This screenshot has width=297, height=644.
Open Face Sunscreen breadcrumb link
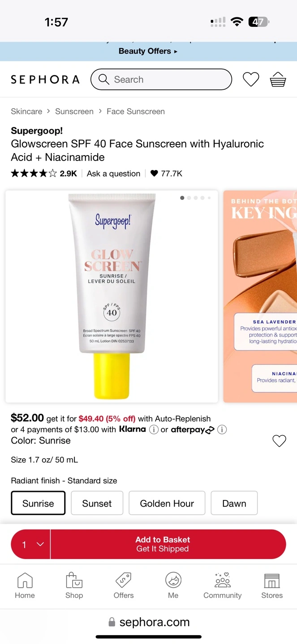(136, 111)
